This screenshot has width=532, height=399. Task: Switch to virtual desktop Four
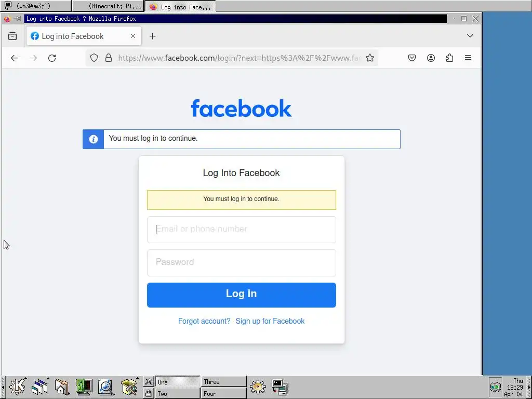(x=223, y=393)
